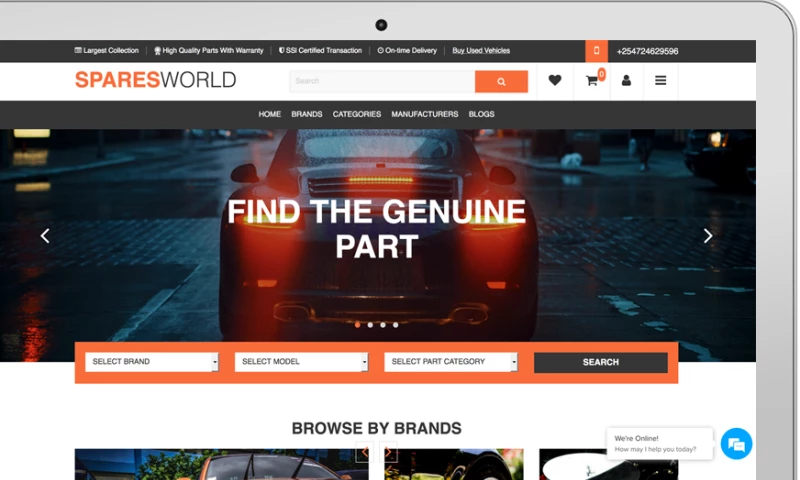Click the SPARESWORLD logo
Image resolution: width=800 pixels, height=480 pixels.
click(x=156, y=80)
